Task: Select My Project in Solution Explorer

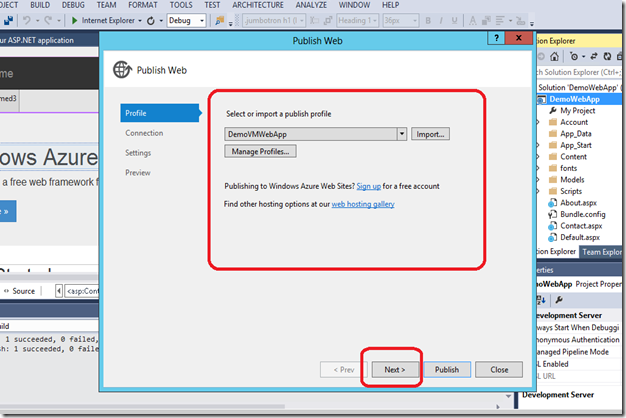Action: pos(577,111)
